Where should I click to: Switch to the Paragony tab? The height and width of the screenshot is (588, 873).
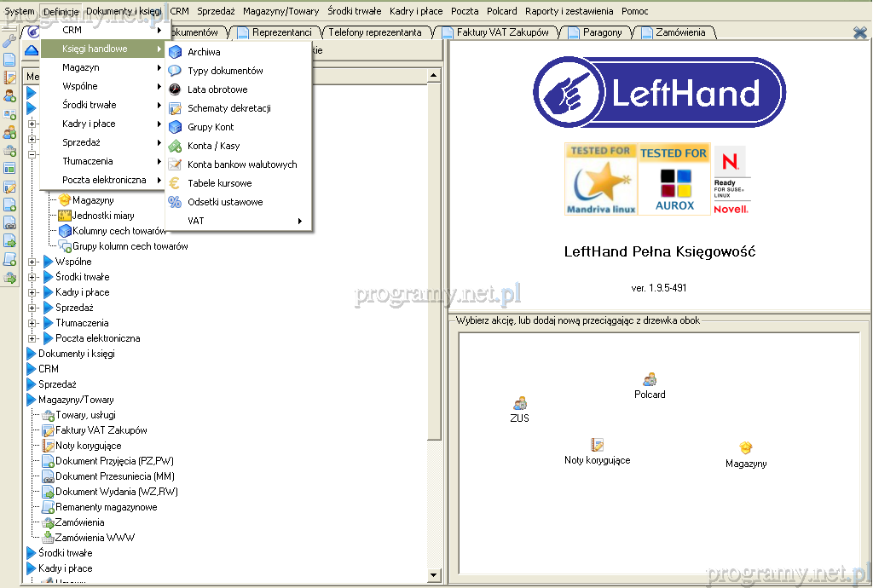tap(602, 32)
